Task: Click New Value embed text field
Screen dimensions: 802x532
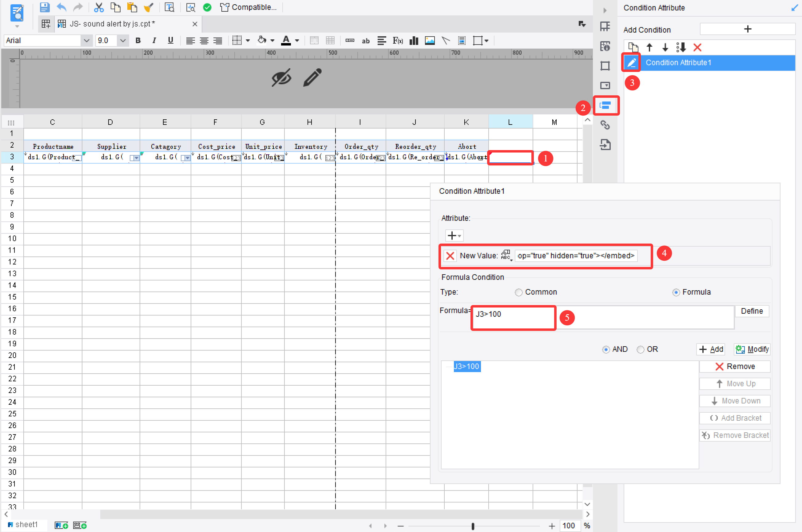Action: coord(576,256)
